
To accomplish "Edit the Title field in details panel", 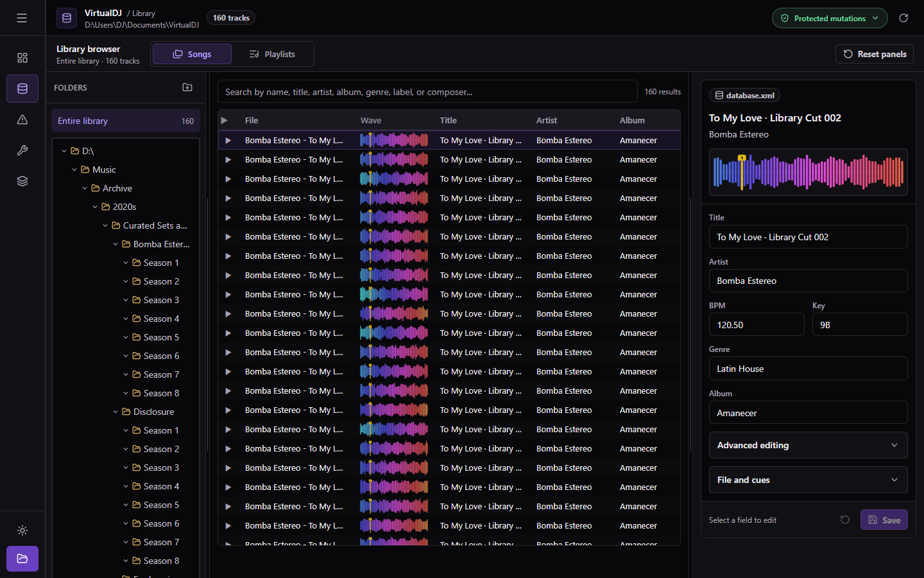I will (808, 237).
